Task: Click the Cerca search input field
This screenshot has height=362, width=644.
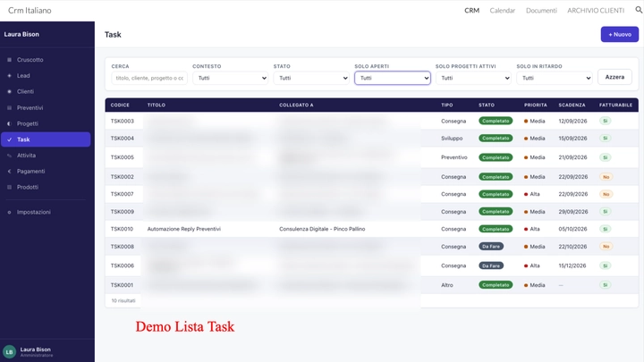Action: pyautogui.click(x=149, y=78)
